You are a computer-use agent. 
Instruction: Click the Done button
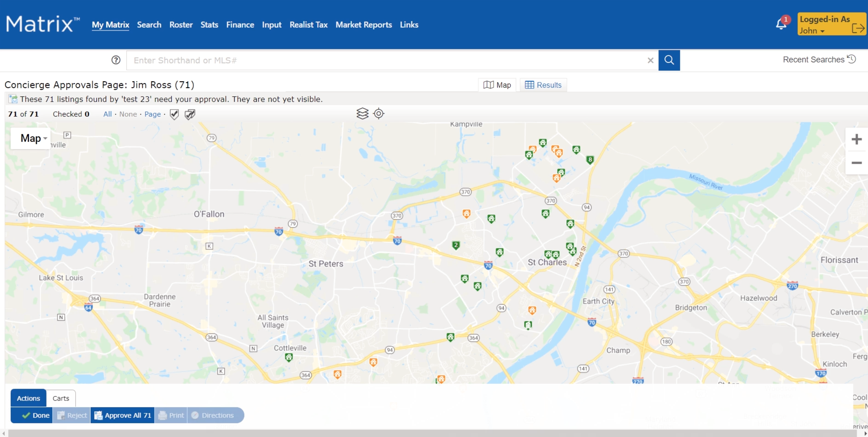click(35, 415)
